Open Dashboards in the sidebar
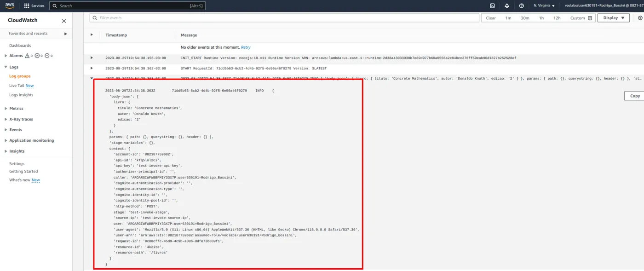The width and height of the screenshot is (644, 271). click(x=20, y=46)
